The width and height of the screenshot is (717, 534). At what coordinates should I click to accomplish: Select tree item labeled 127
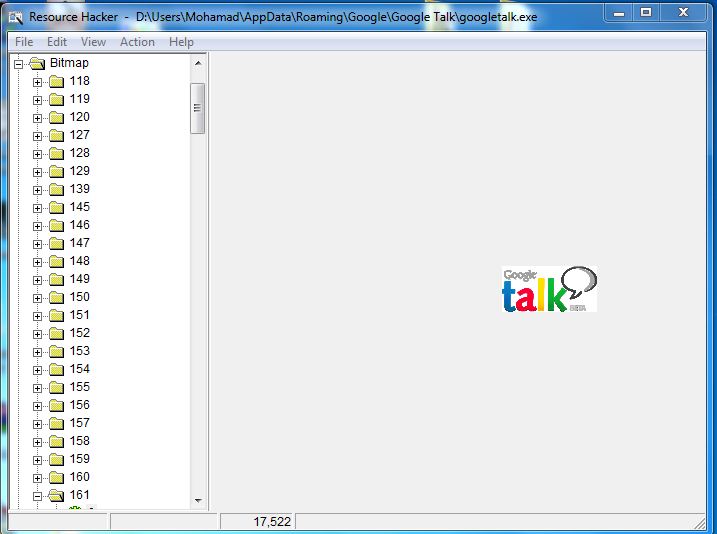pyautogui.click(x=80, y=135)
